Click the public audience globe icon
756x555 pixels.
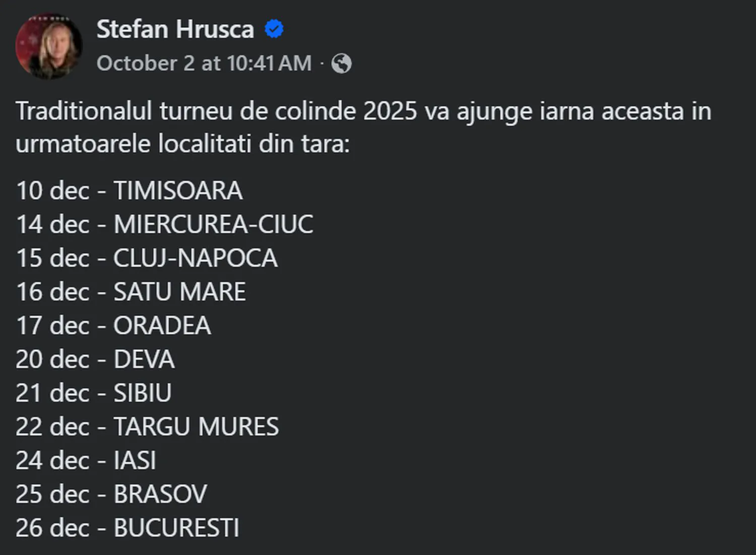click(341, 64)
